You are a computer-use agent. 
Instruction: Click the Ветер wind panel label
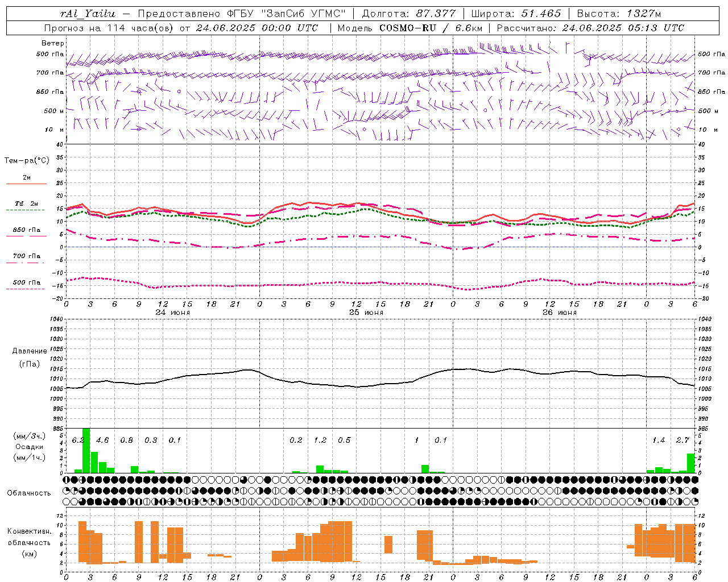(x=53, y=43)
